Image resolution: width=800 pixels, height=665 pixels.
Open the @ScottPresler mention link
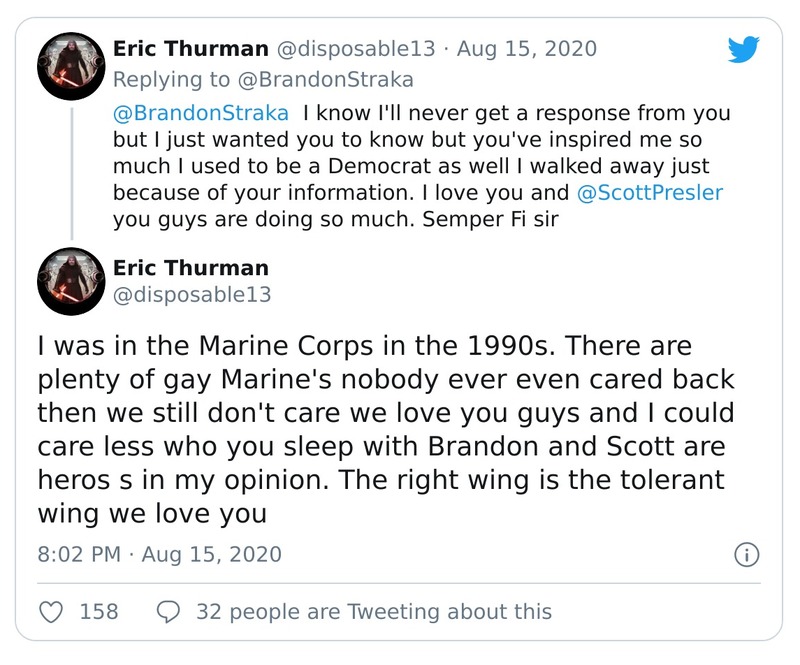point(650,191)
